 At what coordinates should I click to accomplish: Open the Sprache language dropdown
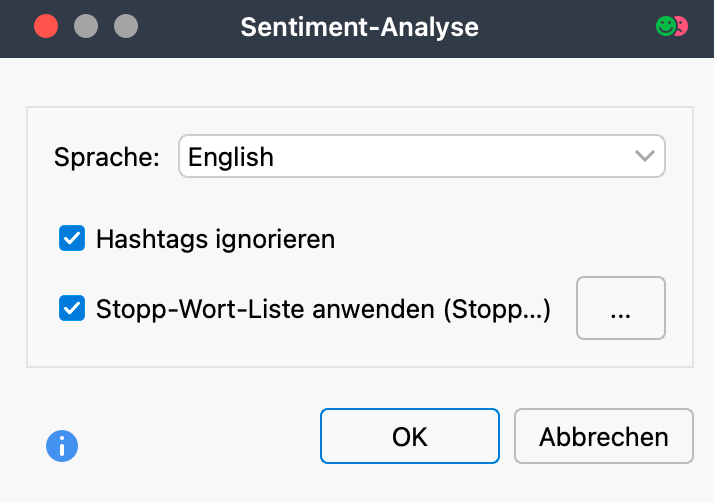[421, 157]
